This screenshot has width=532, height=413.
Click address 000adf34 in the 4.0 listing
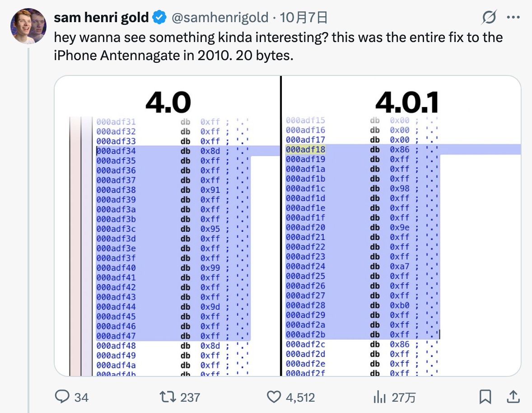pos(116,151)
